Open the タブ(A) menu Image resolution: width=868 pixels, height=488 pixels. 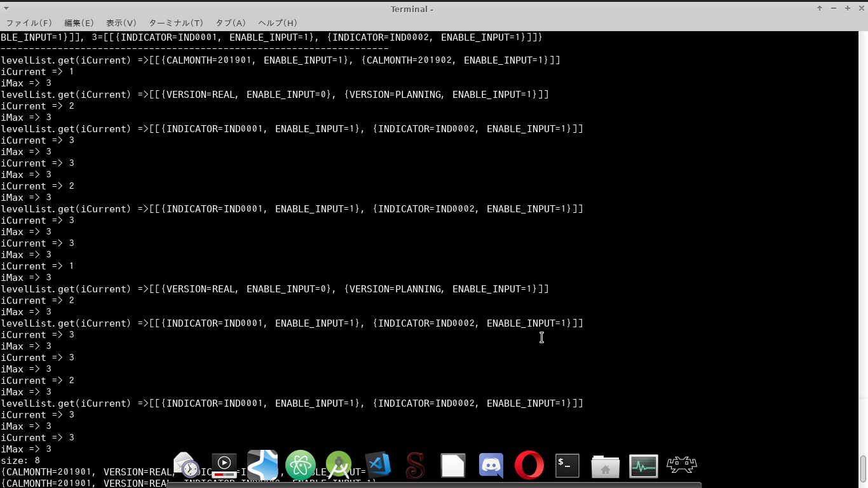[231, 23]
